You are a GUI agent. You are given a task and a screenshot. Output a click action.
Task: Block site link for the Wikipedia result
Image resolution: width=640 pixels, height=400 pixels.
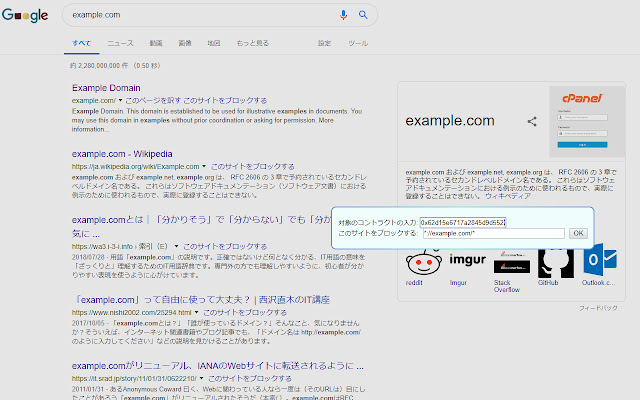253,167
